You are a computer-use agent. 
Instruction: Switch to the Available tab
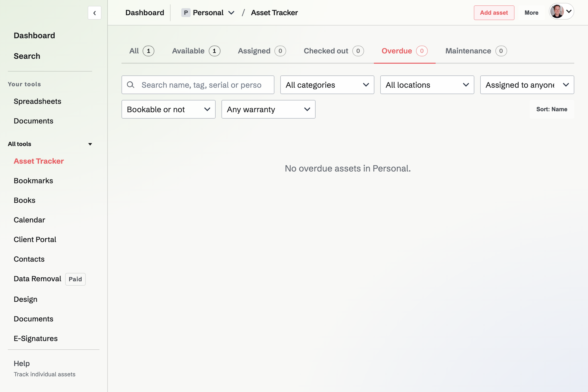click(x=196, y=51)
